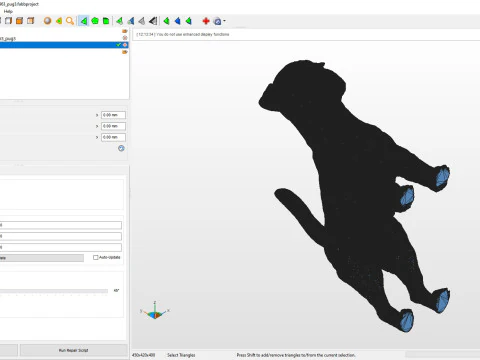Click the text field directly above Update button
Viewport: 480px width, 360px height.
[61, 247]
